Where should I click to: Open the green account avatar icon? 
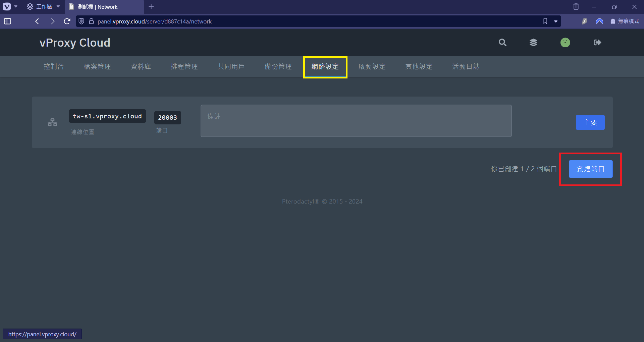point(565,43)
